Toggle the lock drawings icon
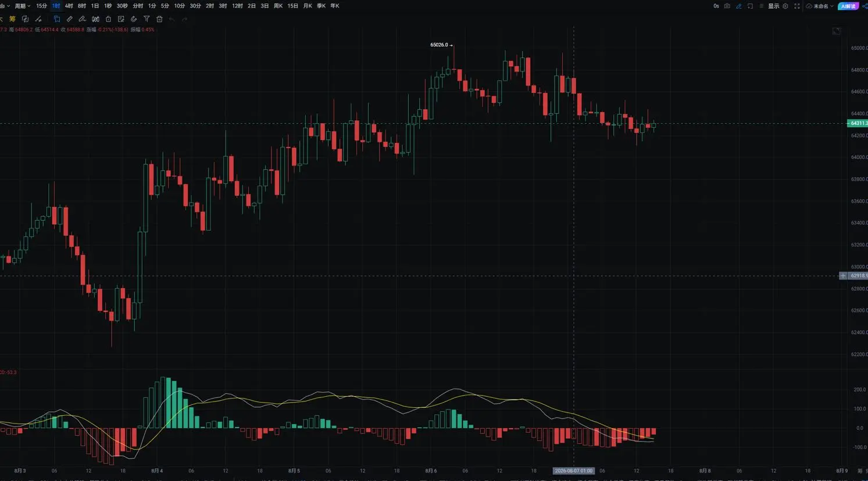This screenshot has height=481, width=868. [x=108, y=19]
